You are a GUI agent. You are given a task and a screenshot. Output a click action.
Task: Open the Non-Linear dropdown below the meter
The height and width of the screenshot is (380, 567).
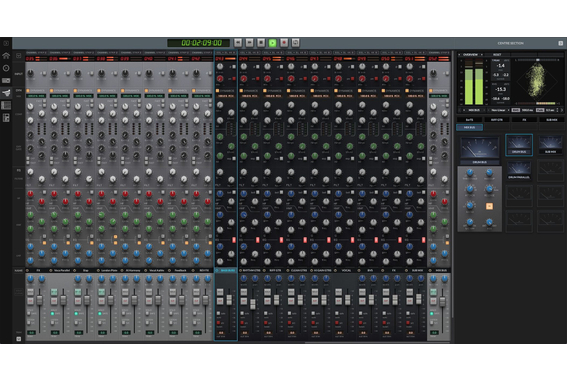[x=498, y=110]
